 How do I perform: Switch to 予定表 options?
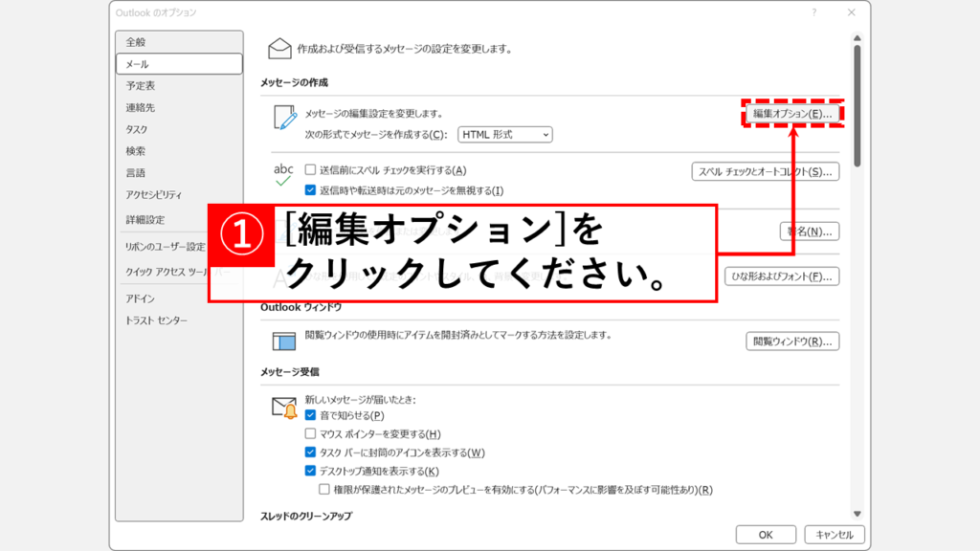pyautogui.click(x=179, y=85)
